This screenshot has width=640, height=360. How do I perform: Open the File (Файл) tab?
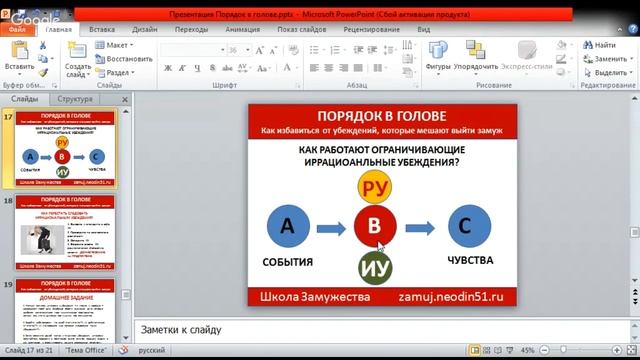(x=17, y=30)
